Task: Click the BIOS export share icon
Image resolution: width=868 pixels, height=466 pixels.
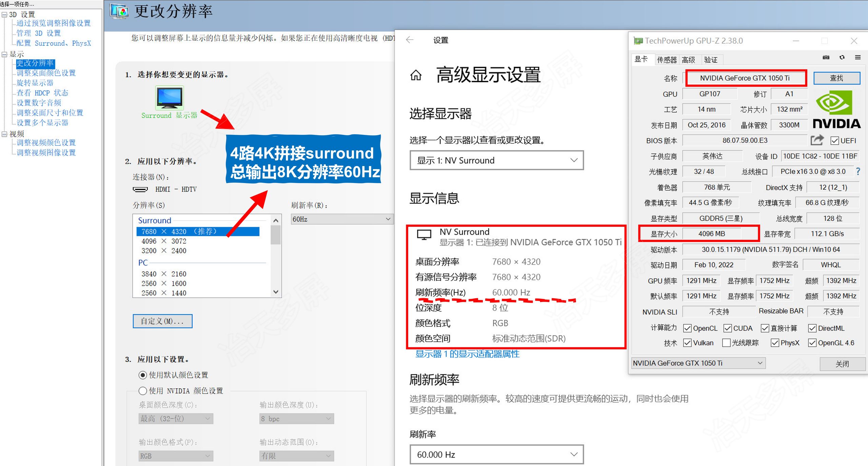Action: coord(817,140)
